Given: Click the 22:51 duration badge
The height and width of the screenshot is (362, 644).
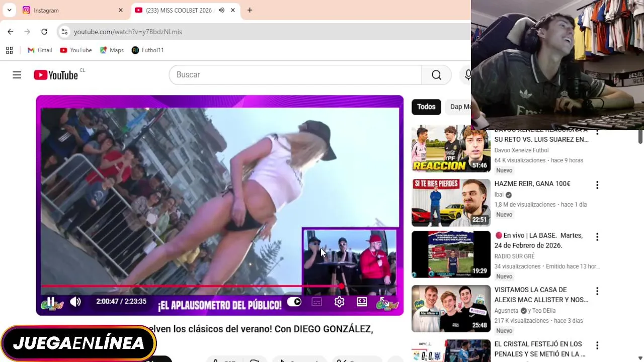Looking at the screenshot, I should (x=479, y=220).
